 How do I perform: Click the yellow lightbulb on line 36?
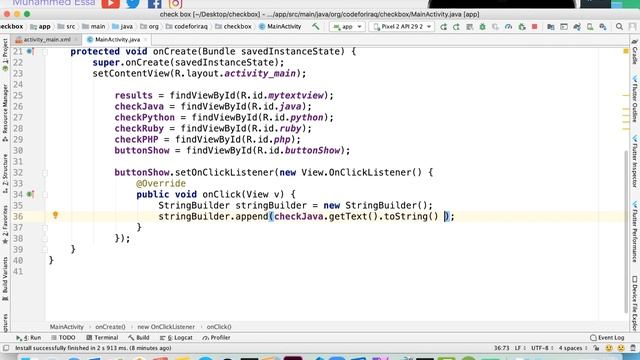click(56, 215)
